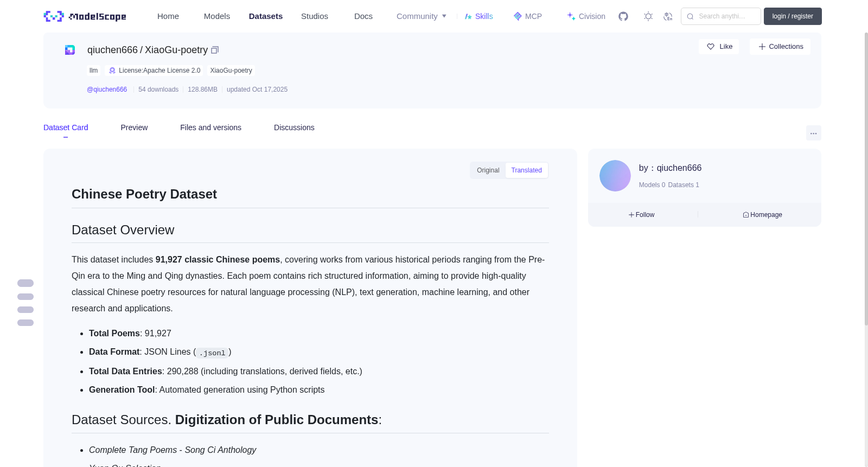Click the '128.86MB' size text
Viewport: 868px width, 467px height.
202,89
